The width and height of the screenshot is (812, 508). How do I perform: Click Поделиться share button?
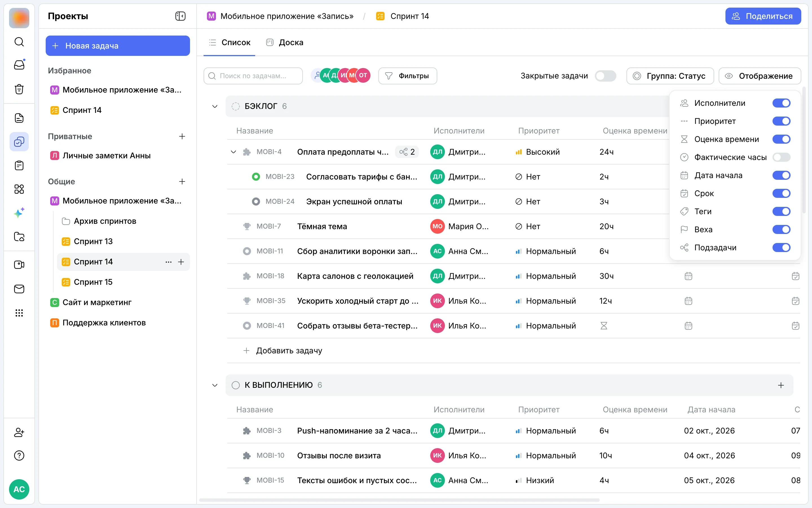pyautogui.click(x=763, y=16)
